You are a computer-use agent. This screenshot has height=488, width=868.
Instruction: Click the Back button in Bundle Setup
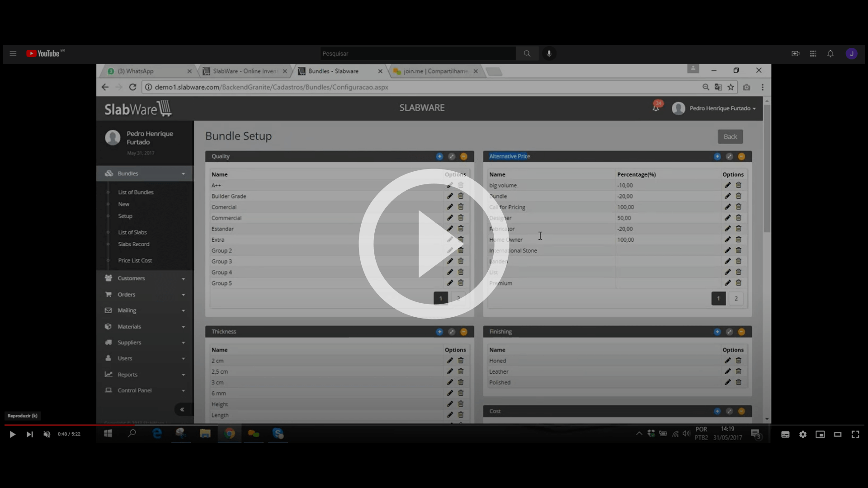(730, 137)
